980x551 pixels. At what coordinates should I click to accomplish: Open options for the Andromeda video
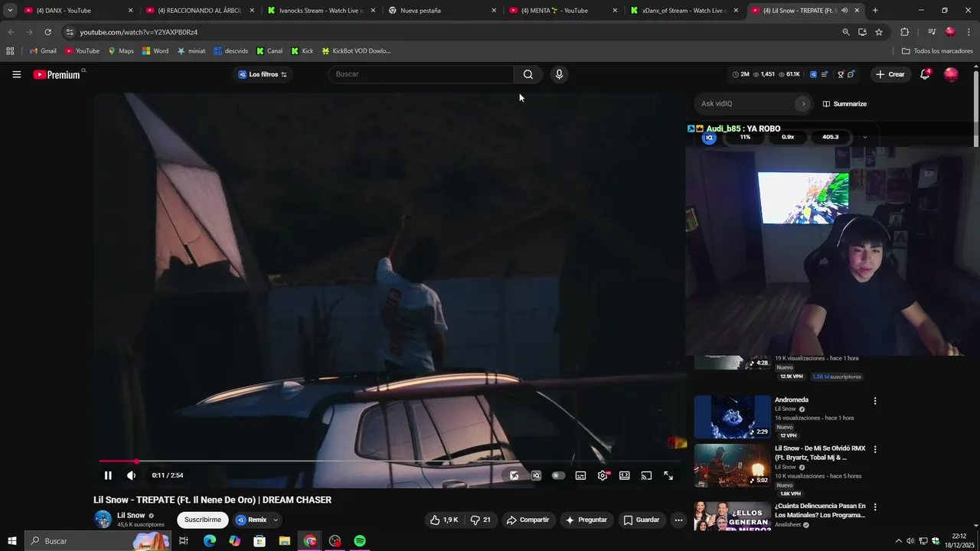[x=875, y=401]
